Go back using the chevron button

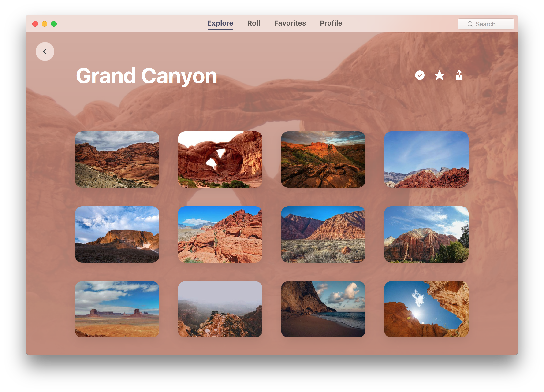pos(45,52)
